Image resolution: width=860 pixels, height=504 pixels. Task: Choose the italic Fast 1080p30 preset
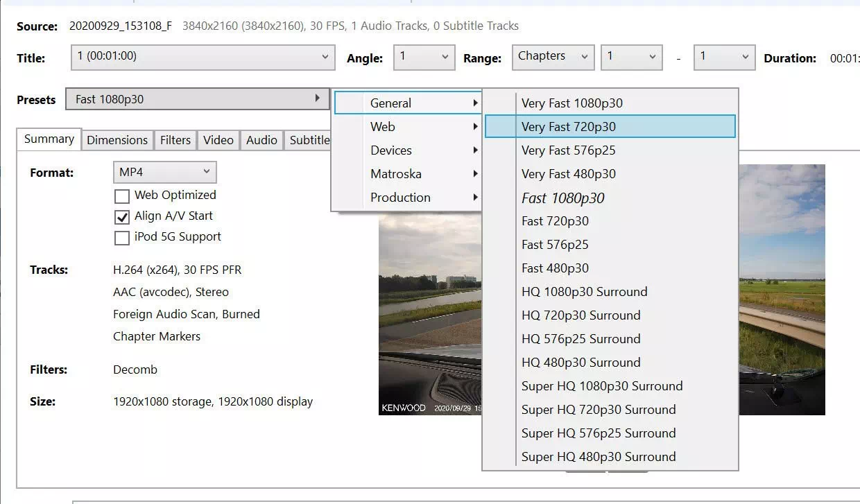coord(610,198)
